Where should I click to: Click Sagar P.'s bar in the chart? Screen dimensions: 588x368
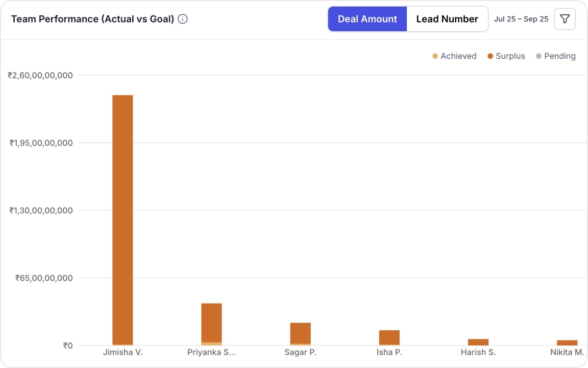(x=300, y=333)
